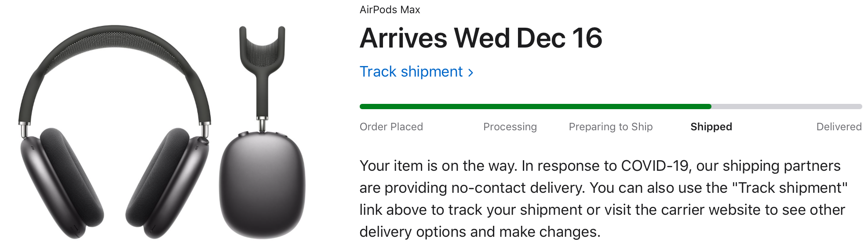
Task: Click the COVID-19 text in delivery message
Action: tap(654, 166)
